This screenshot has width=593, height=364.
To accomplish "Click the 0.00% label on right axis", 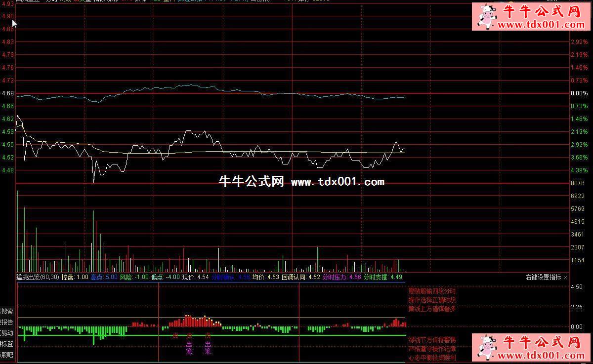I will coord(579,93).
